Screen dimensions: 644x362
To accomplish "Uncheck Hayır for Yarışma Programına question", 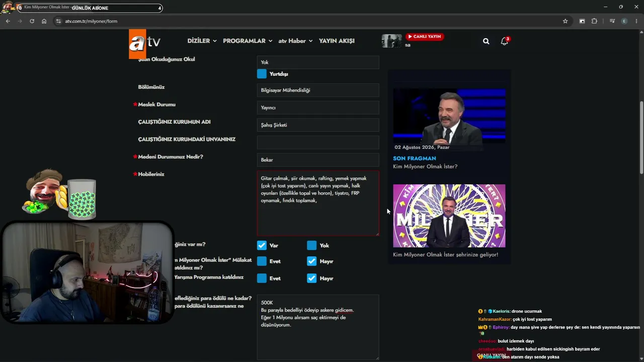I will pyautogui.click(x=312, y=278).
